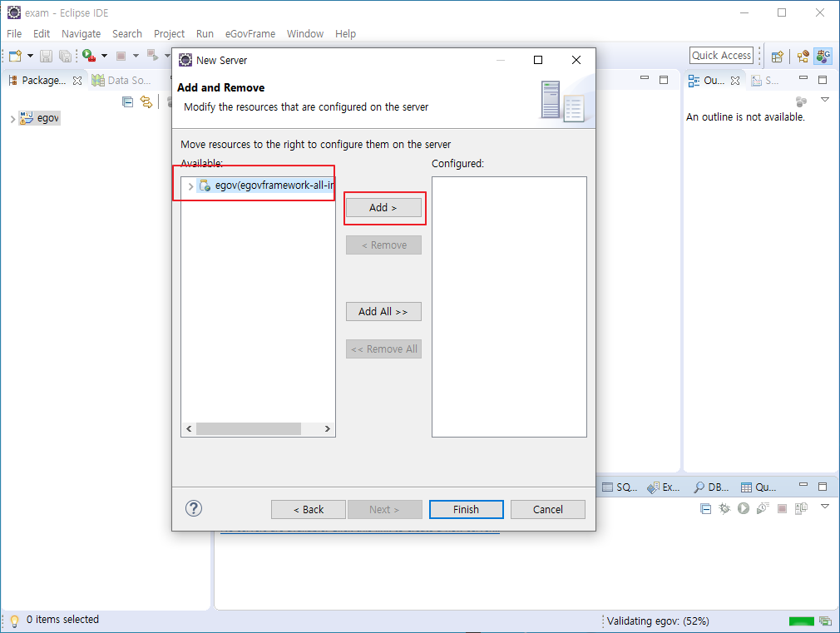Click the Add All >> button
Viewport: 840px width, 633px height.
tap(383, 311)
